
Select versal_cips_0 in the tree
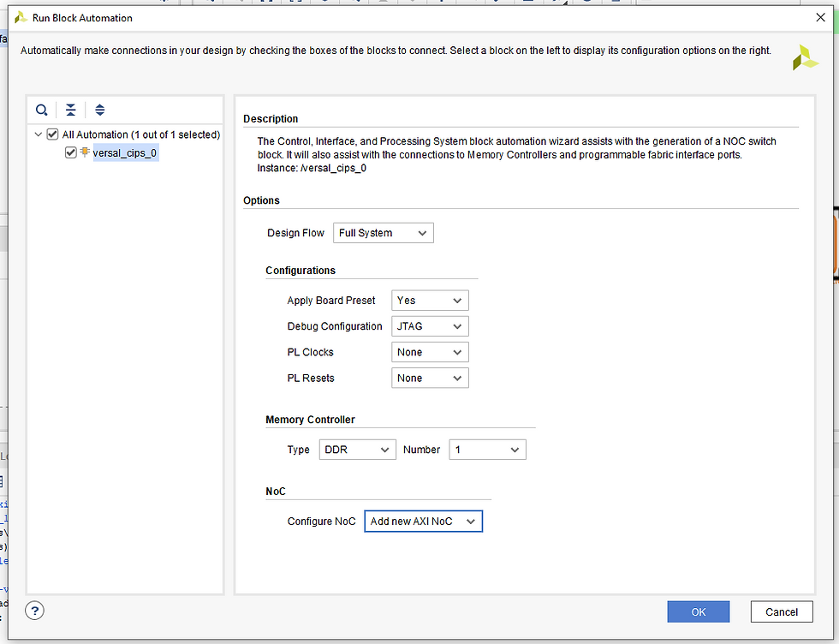(125, 153)
